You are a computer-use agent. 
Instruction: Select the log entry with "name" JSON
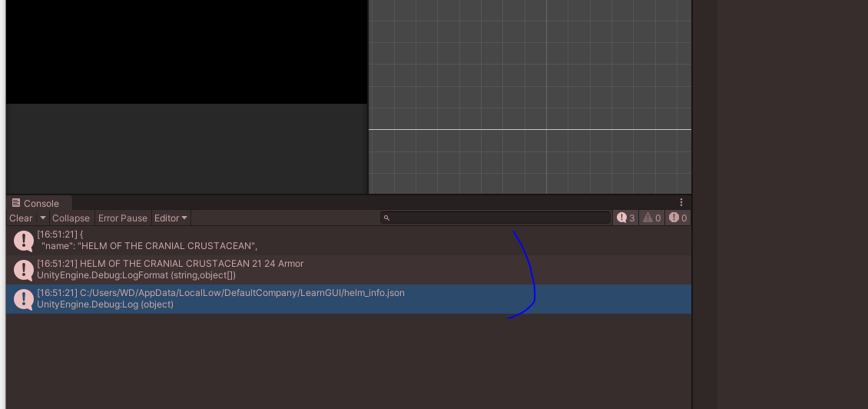[349, 241]
